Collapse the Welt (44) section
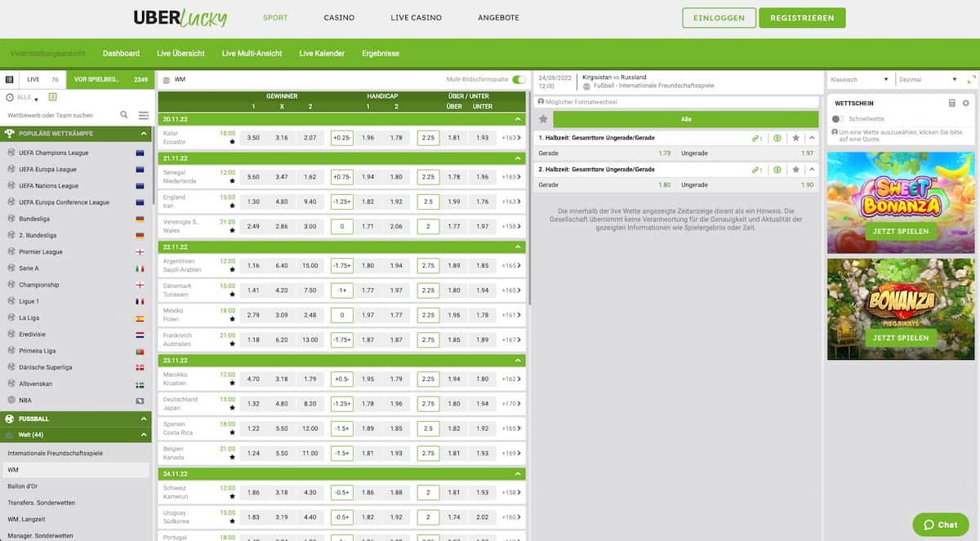The height and width of the screenshot is (541, 980). (x=144, y=435)
